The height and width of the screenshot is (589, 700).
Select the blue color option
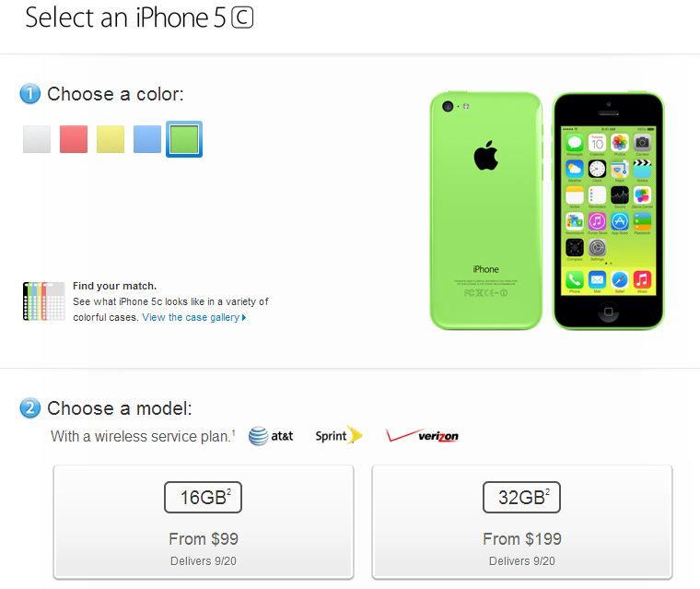coord(147,139)
